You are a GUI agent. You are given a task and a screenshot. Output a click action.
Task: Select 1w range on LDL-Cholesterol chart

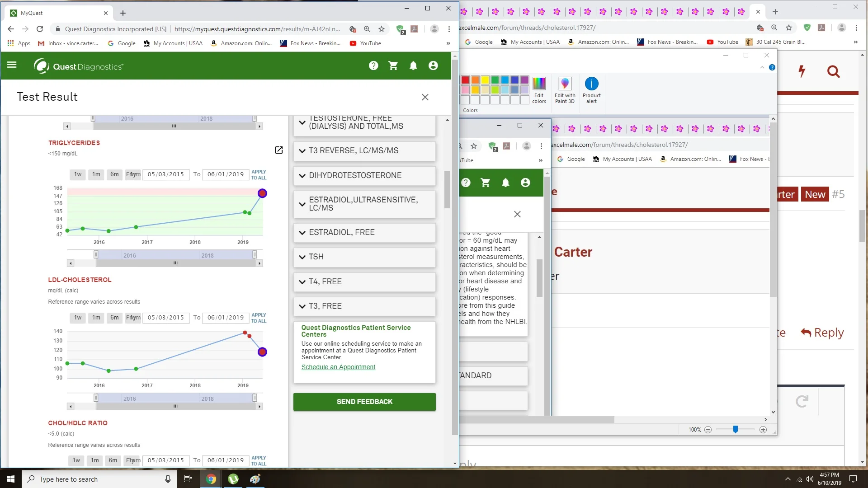click(x=78, y=318)
